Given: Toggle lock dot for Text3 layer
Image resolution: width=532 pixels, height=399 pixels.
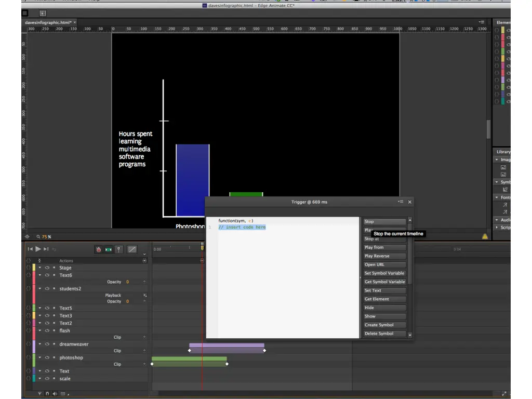Looking at the screenshot, I should pyautogui.click(x=54, y=315).
